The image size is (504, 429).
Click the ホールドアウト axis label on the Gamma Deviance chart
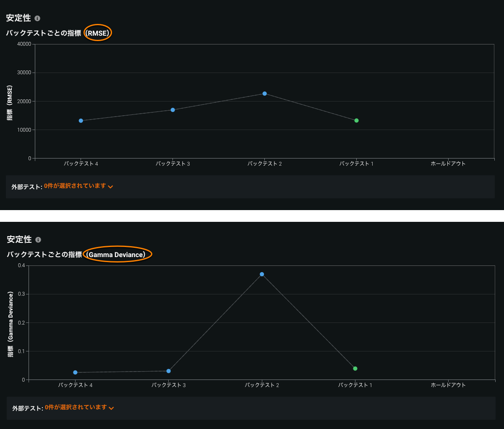point(448,385)
